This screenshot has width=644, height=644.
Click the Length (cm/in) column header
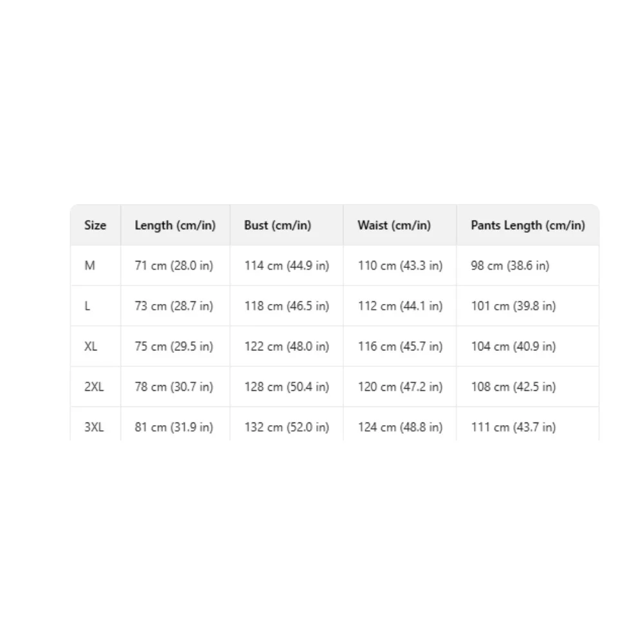pyautogui.click(x=175, y=225)
